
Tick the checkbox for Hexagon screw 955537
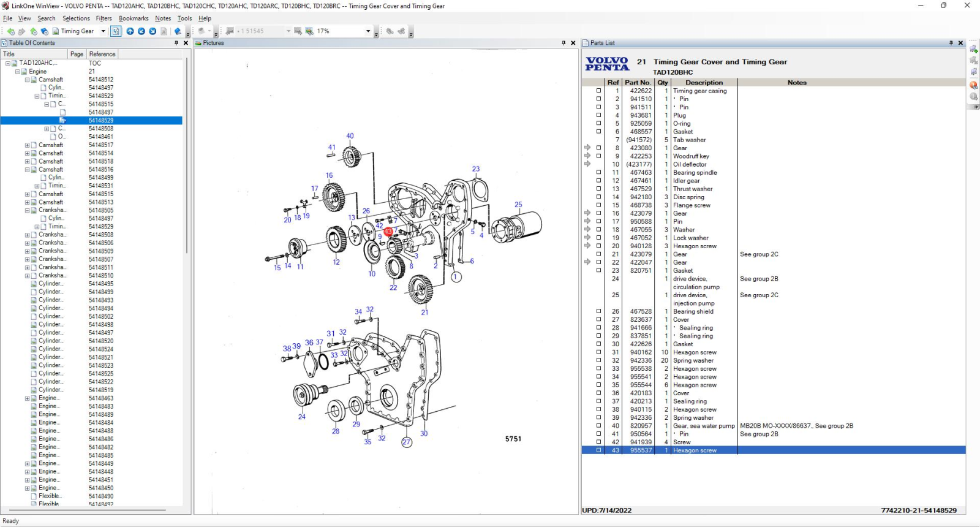(598, 450)
